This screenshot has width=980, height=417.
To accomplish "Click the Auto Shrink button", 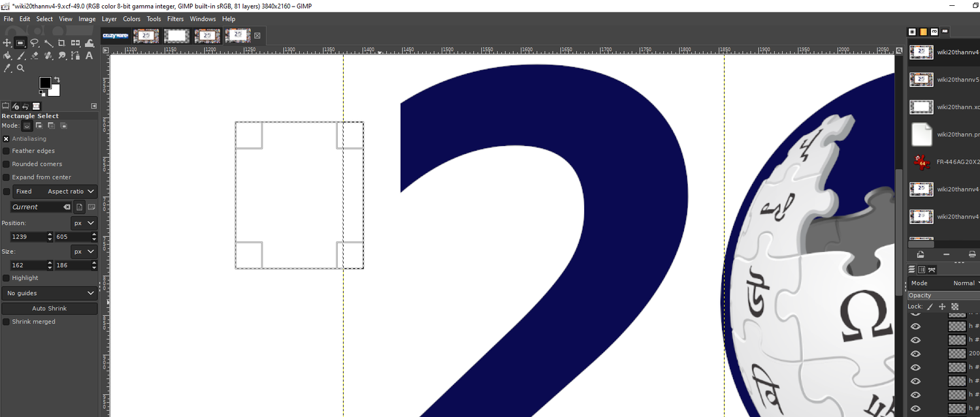I will (x=50, y=308).
